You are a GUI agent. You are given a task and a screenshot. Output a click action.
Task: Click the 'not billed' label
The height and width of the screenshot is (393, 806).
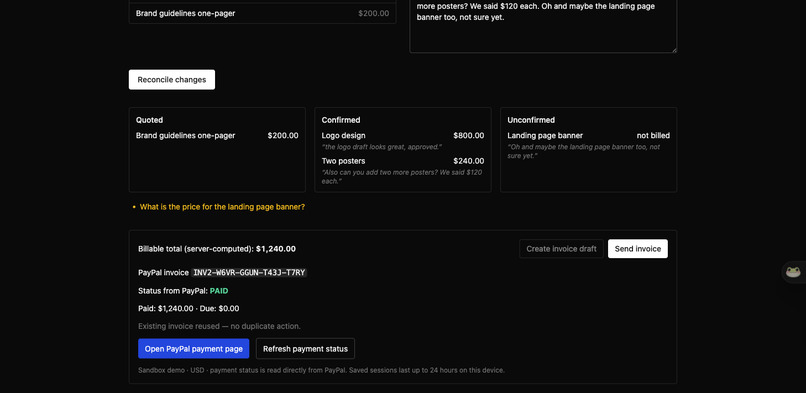[x=653, y=136]
